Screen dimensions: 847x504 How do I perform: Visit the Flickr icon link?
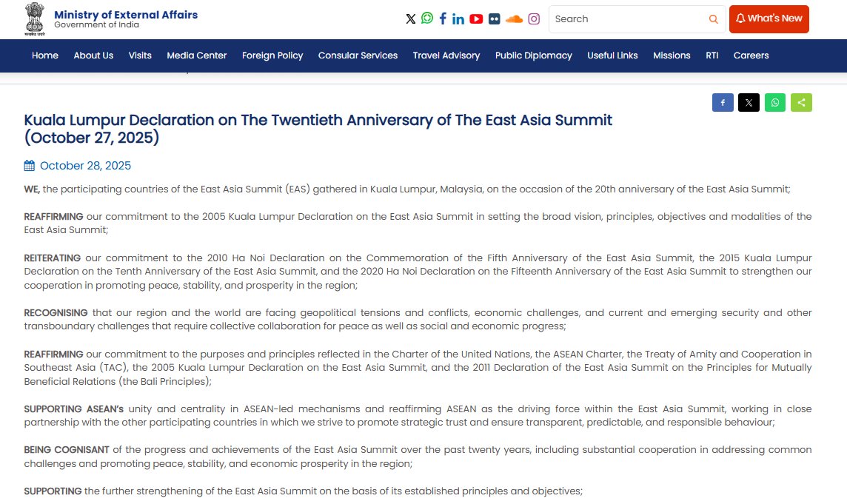pos(494,19)
